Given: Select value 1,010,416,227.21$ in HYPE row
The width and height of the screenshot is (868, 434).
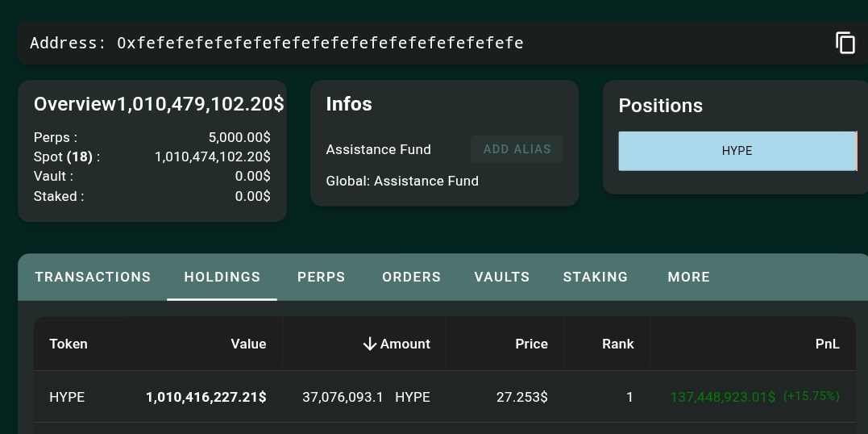Looking at the screenshot, I should tap(206, 398).
